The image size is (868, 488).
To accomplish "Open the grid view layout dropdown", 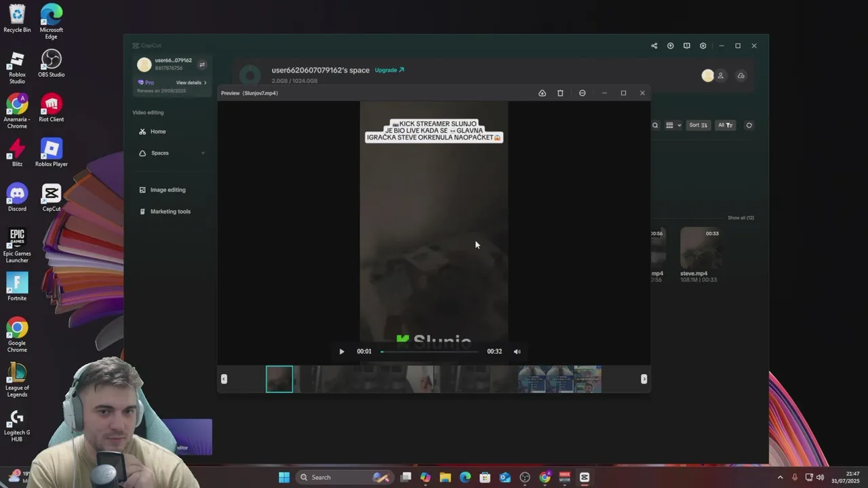I will coord(673,125).
